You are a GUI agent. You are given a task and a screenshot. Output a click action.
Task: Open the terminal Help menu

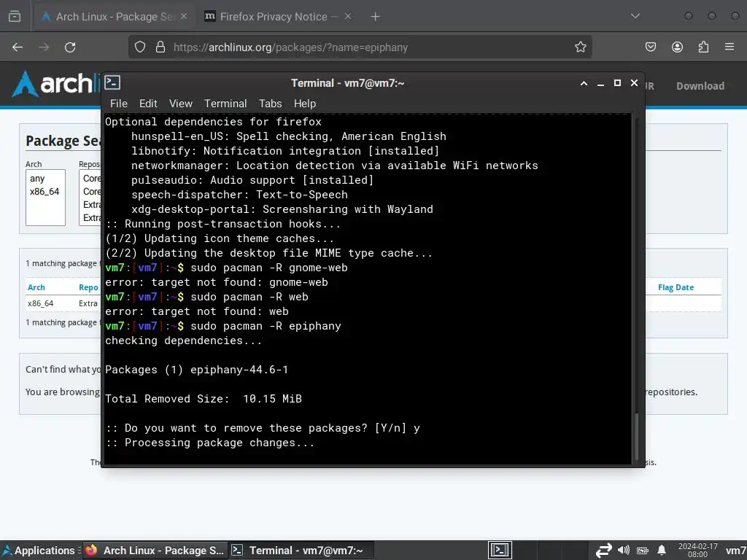point(304,104)
